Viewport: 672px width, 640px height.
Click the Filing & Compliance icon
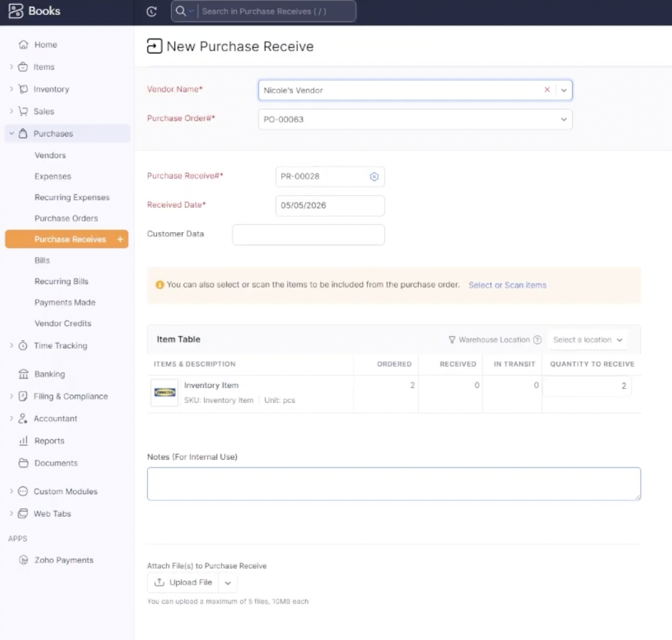pos(23,396)
